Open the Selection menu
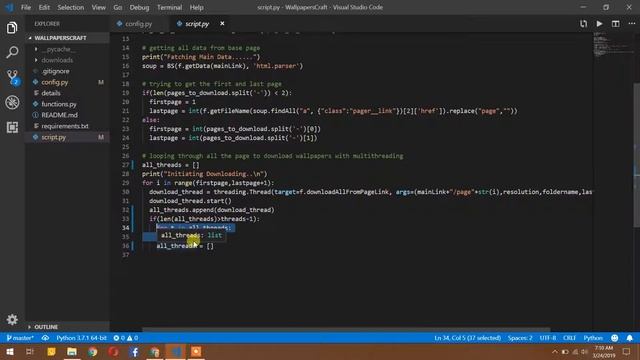Screen dimensions: 640x360 click(x=71, y=7)
